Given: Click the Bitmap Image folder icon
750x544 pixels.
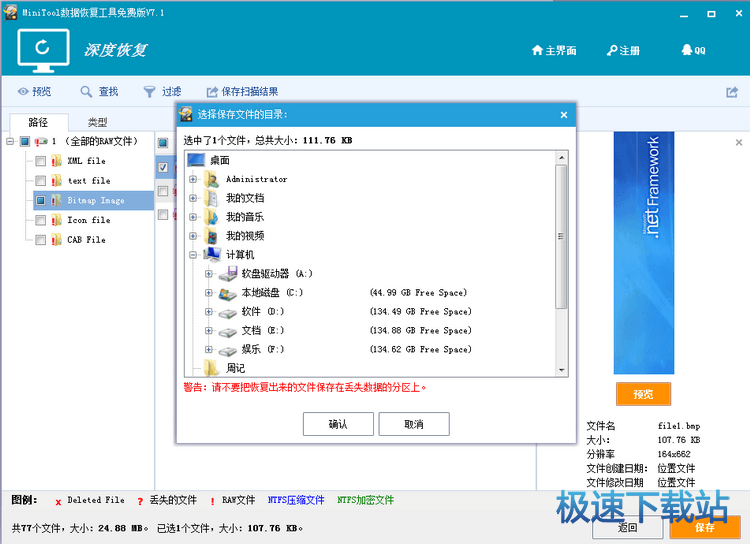Looking at the screenshot, I should coord(56,200).
